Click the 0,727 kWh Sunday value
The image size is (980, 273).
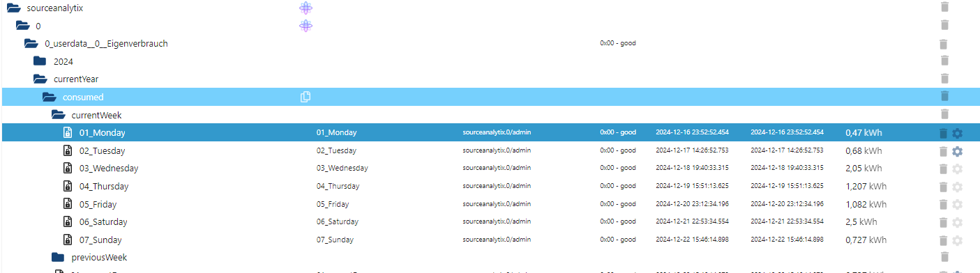click(x=866, y=240)
